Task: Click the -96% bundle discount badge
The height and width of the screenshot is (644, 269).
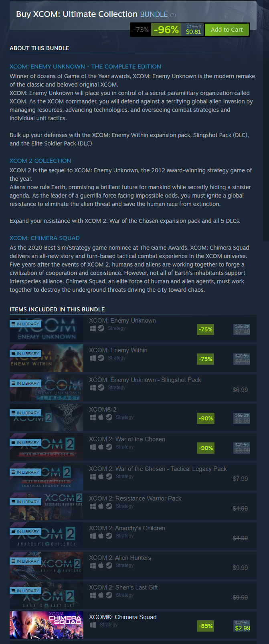Action: pos(166,30)
